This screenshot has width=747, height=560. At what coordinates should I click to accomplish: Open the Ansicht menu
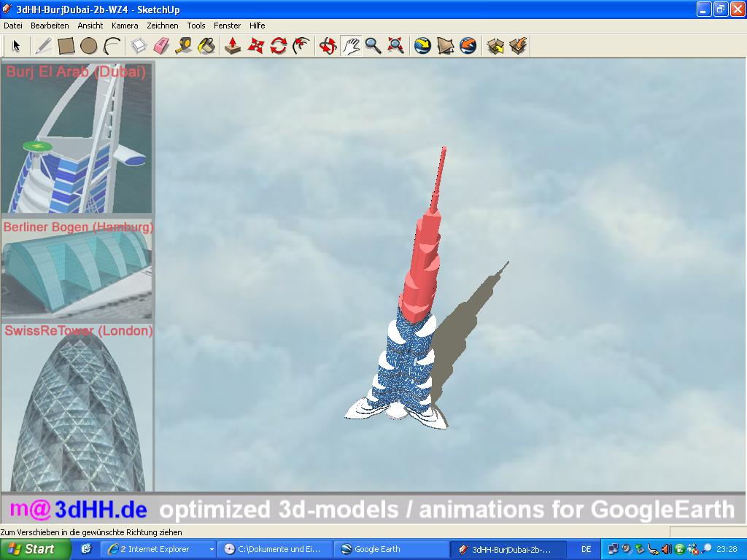(x=90, y=26)
